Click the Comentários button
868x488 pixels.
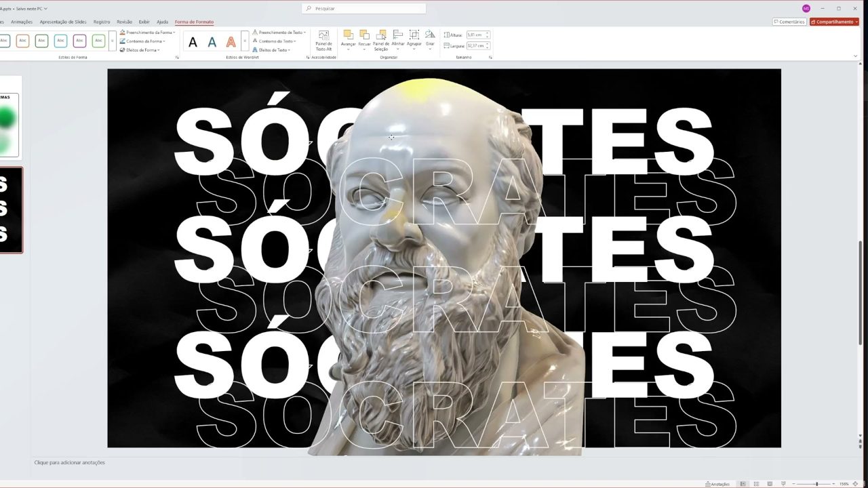point(789,22)
